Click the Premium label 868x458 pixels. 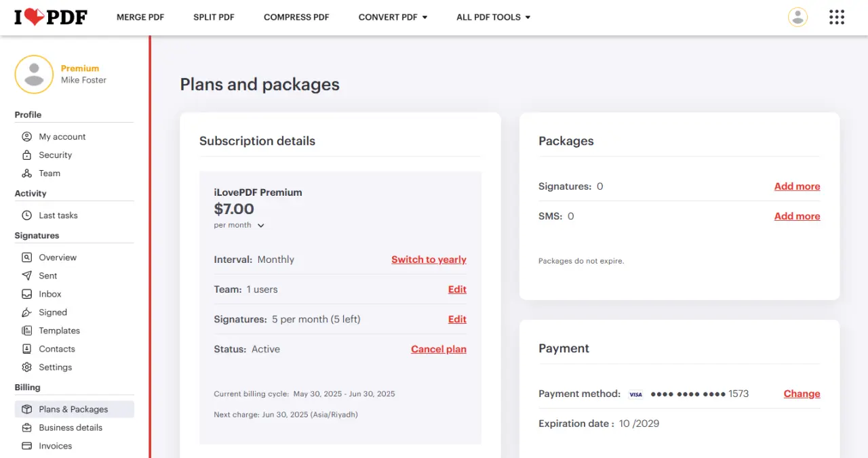[x=80, y=68]
